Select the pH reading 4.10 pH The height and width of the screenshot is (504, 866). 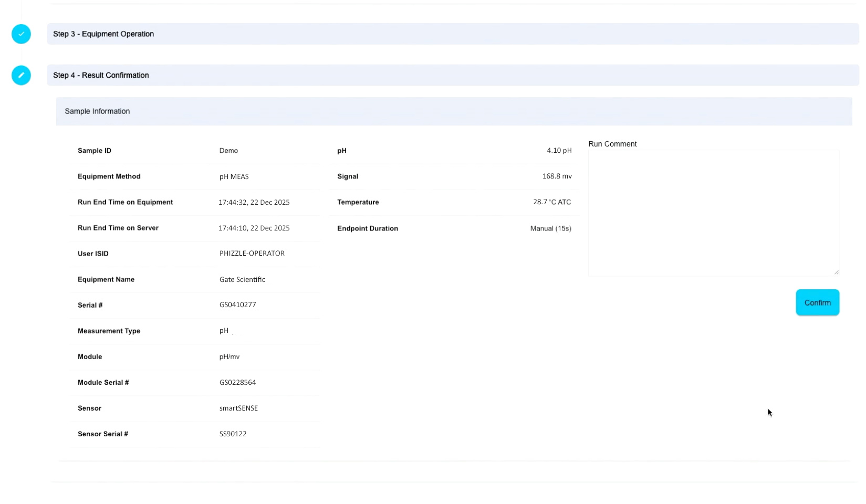click(559, 150)
